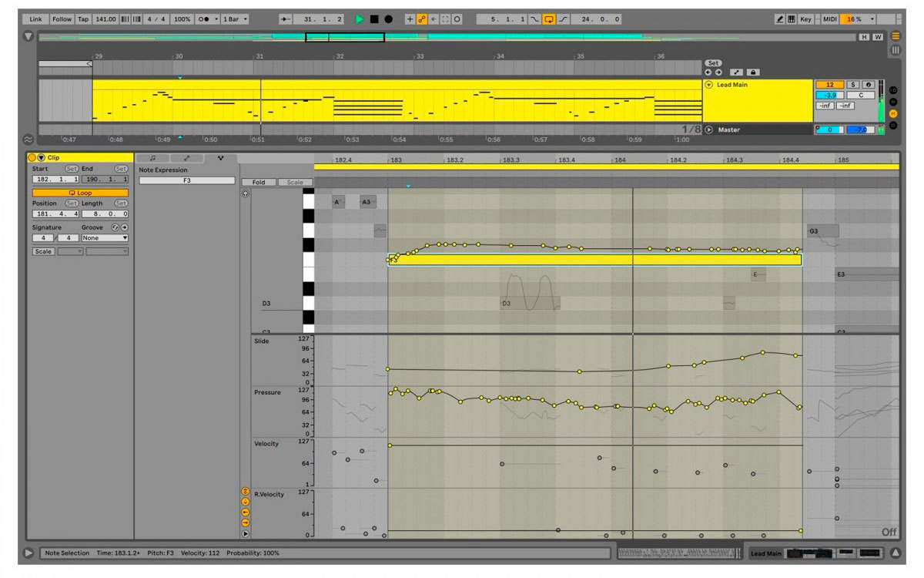924x578 pixels.
Task: Click the Hot-Swap Groove icon
Action: pos(115,227)
